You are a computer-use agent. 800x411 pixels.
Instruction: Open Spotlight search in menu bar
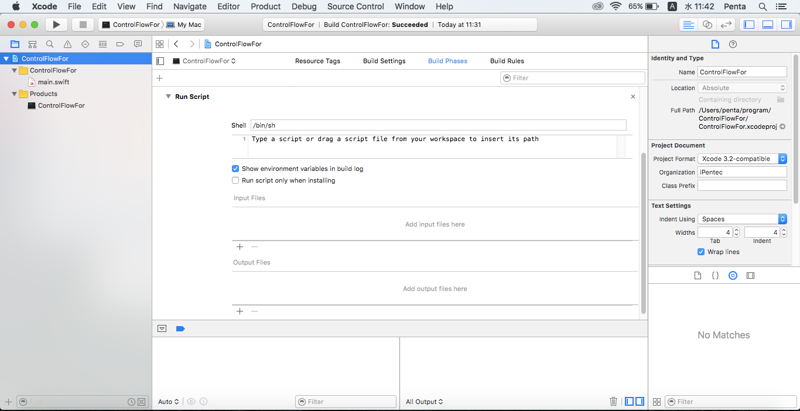[762, 7]
